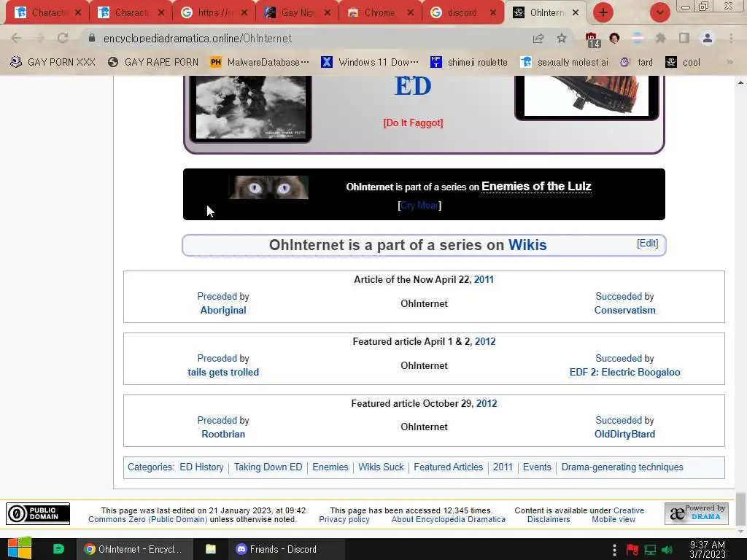Click the Cry Moar link
The image size is (747, 560).
[419, 205]
